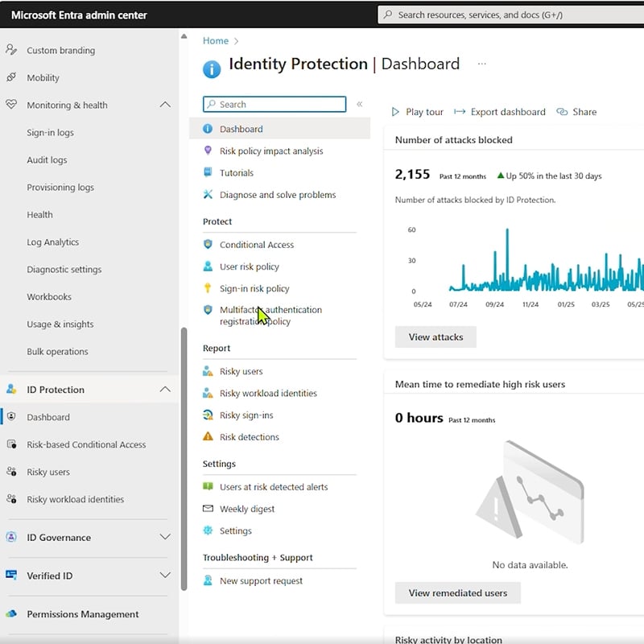Select Dashboard in the ID Protection sidebar
Viewport: 644px width, 644px height.
tap(48, 417)
